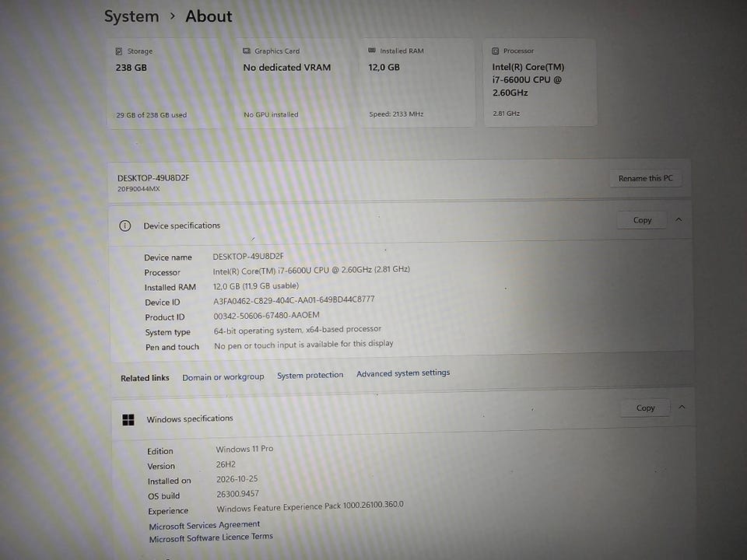Select the Intel Core i7-6600U Processor card
Screen dimensions: 747x560
click(x=540, y=82)
